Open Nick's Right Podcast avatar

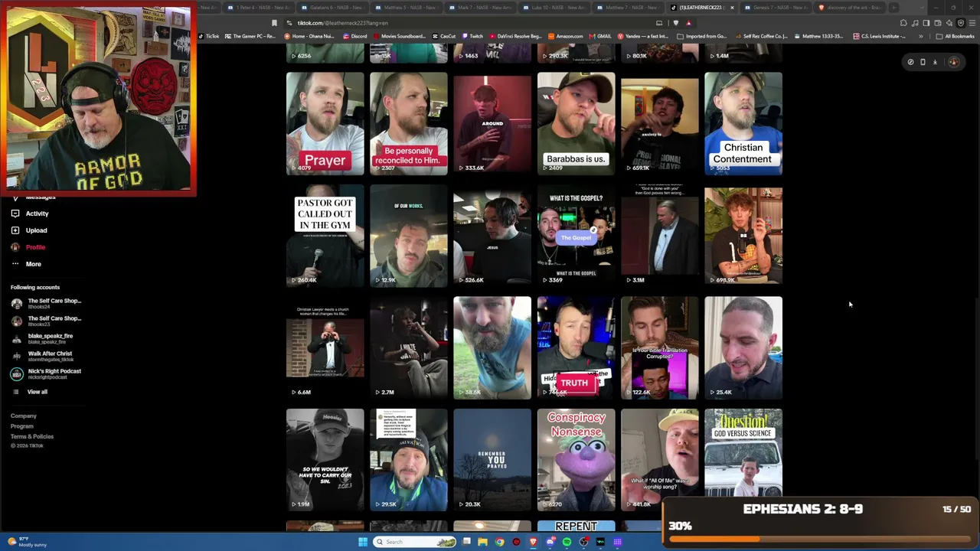click(17, 374)
